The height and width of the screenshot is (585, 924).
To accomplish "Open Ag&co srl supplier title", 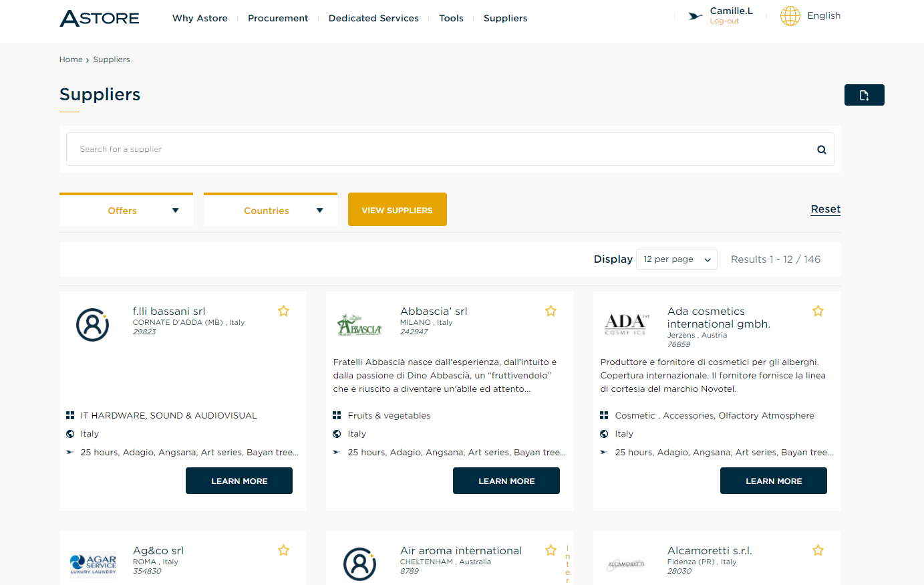I will pyautogui.click(x=158, y=551).
